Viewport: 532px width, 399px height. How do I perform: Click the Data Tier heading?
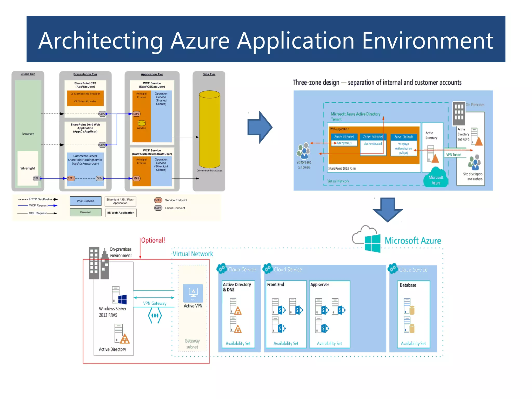point(209,74)
